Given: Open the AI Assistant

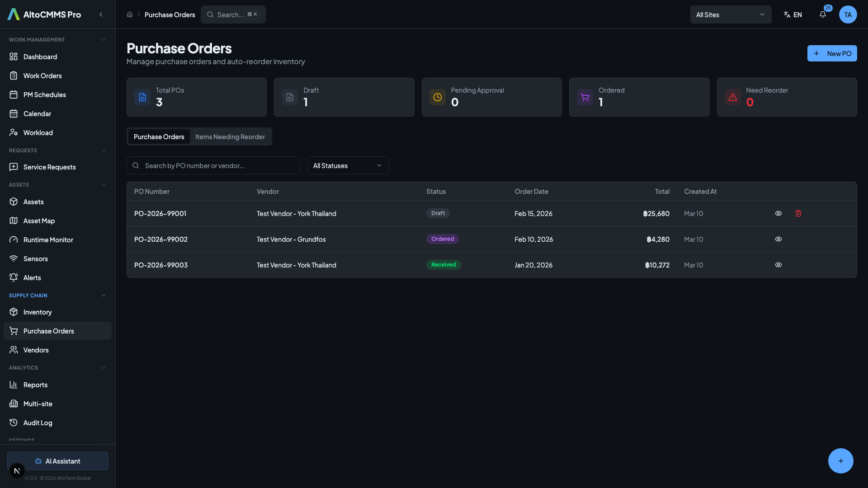Looking at the screenshot, I should click(x=57, y=461).
